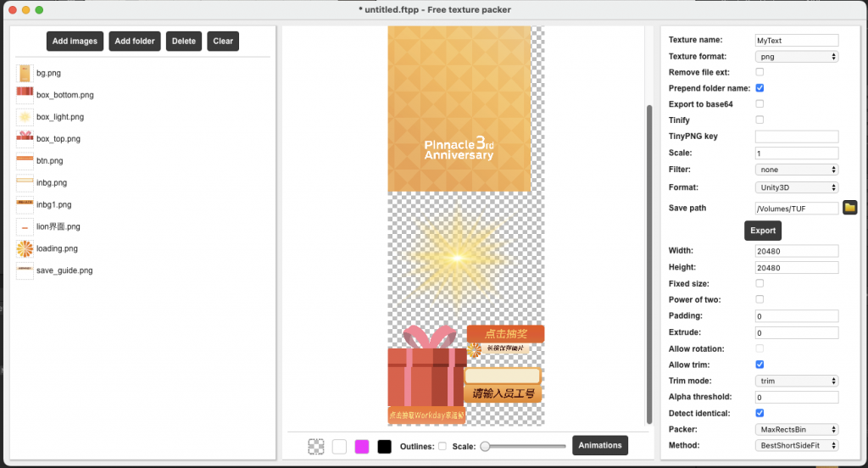Select the magenta background color swatch
Viewport: 868px width, 468px height.
point(362,446)
